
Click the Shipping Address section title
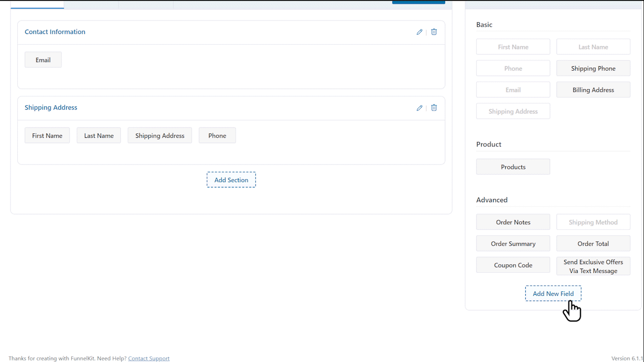click(51, 108)
